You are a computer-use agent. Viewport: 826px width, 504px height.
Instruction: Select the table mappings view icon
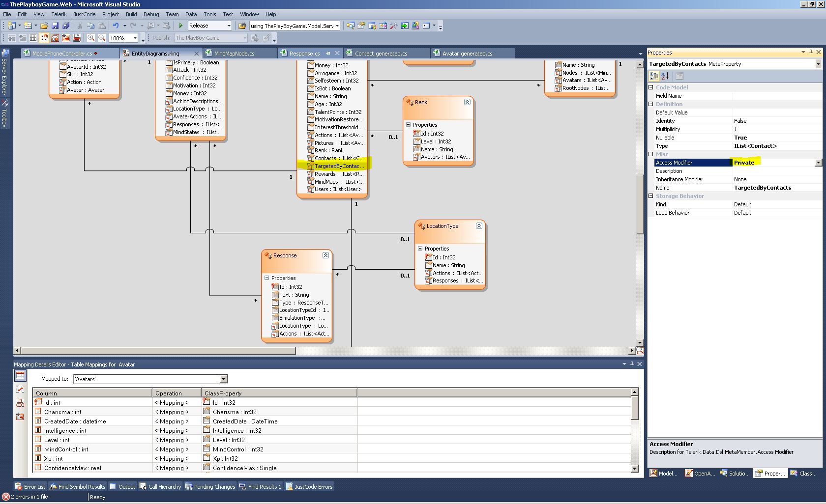tap(20, 376)
